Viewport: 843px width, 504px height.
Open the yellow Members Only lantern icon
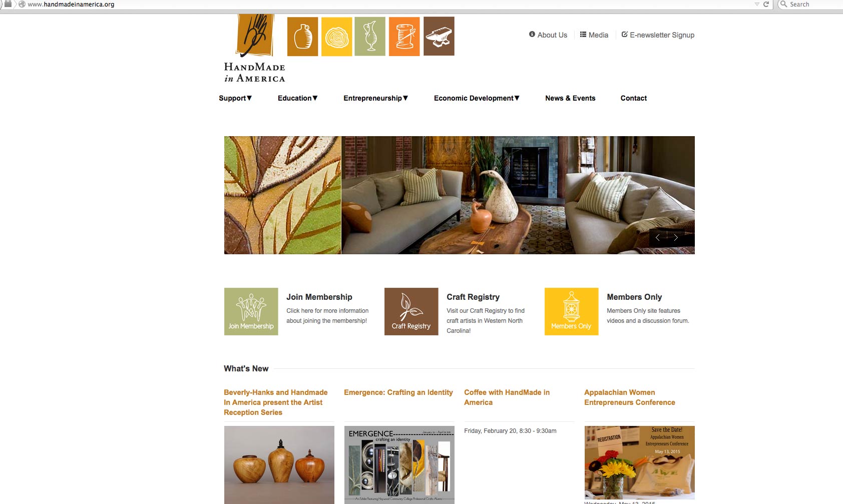tap(571, 311)
